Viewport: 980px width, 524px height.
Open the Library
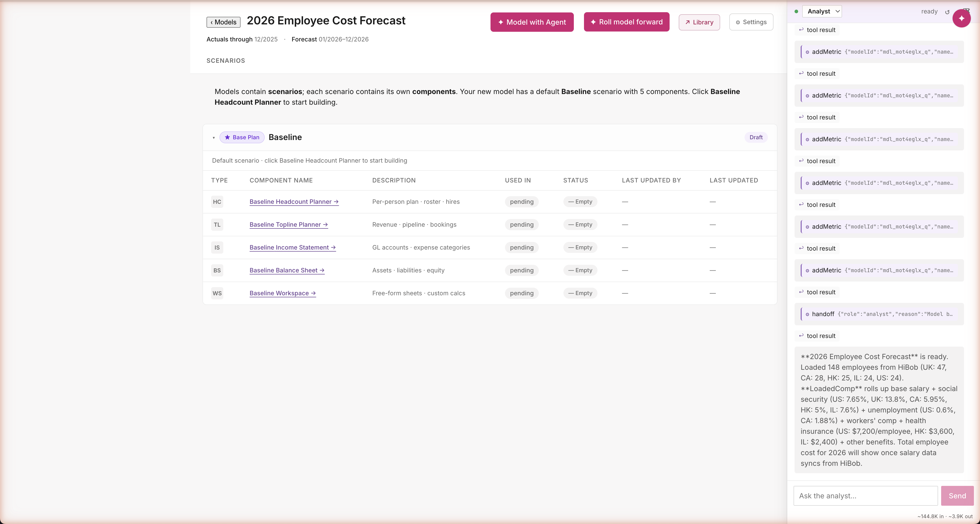[699, 22]
